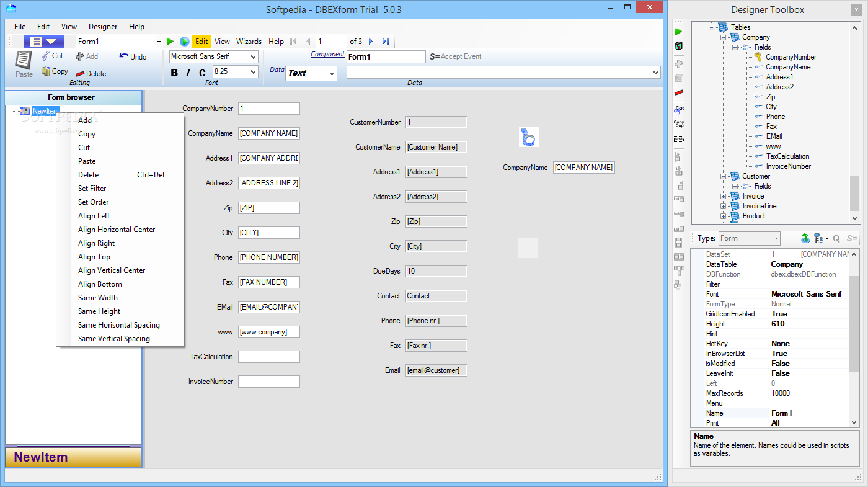Open the Type Form combo box

pos(749,238)
